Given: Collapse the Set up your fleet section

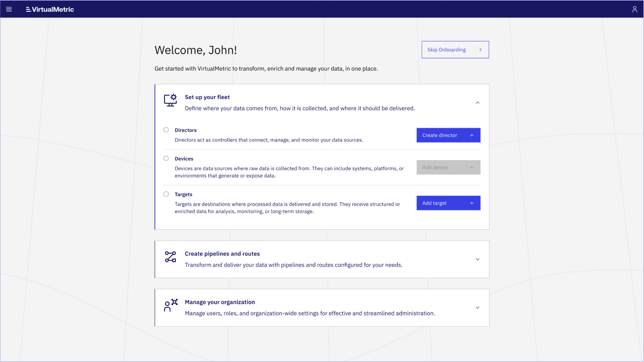Looking at the screenshot, I should coord(477,103).
